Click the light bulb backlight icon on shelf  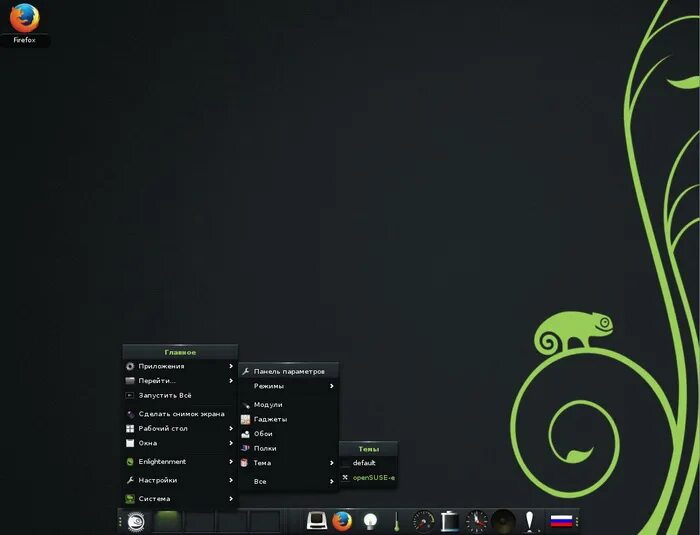(370, 521)
